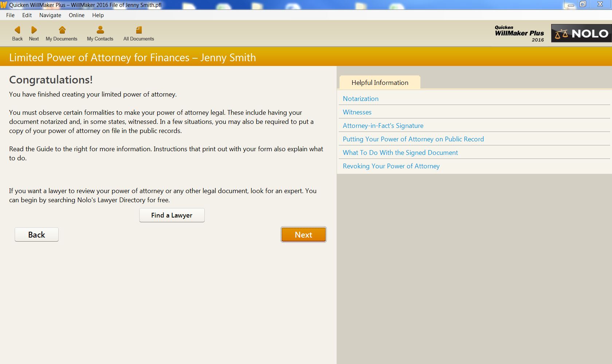The height and width of the screenshot is (364, 612).
Task: Click the Back arrow toolbar icon
Action: click(17, 33)
